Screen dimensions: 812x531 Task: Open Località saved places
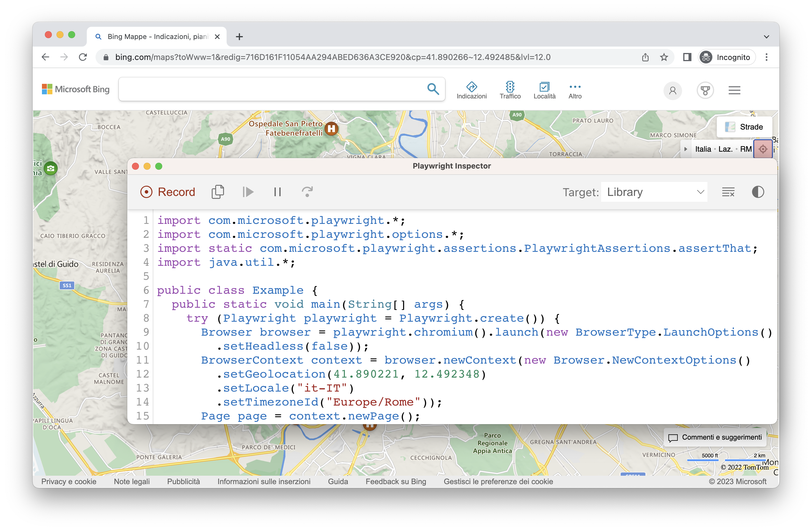545,90
